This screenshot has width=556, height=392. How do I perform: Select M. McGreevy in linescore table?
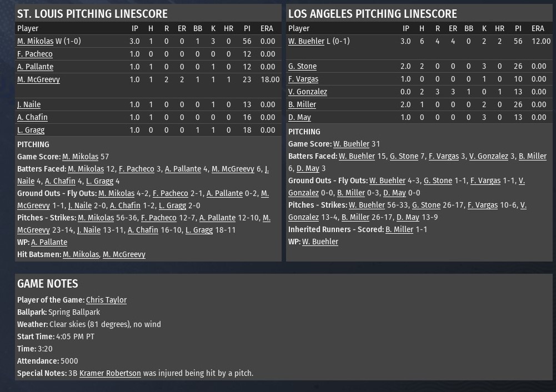(x=38, y=79)
